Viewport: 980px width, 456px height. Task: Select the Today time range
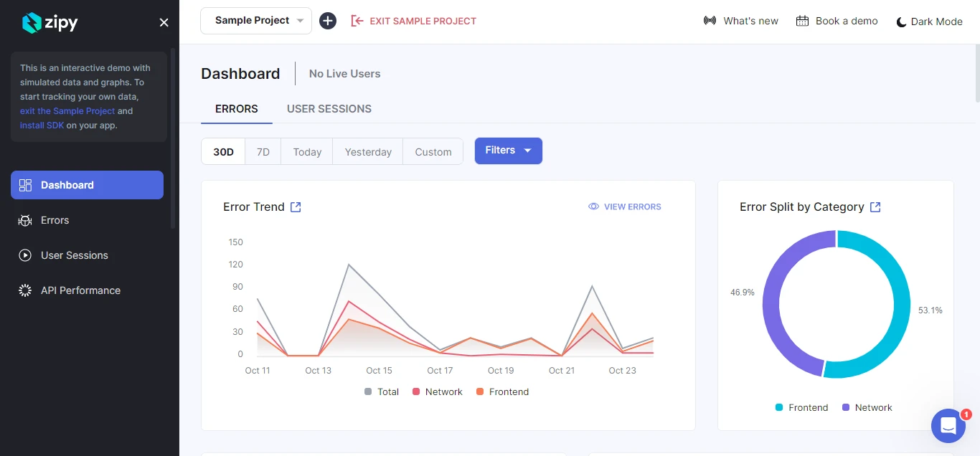(x=307, y=151)
